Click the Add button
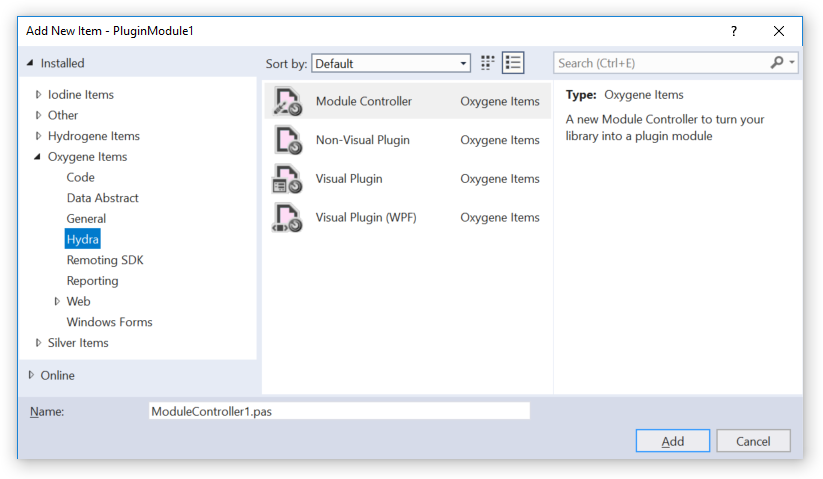 click(x=672, y=441)
